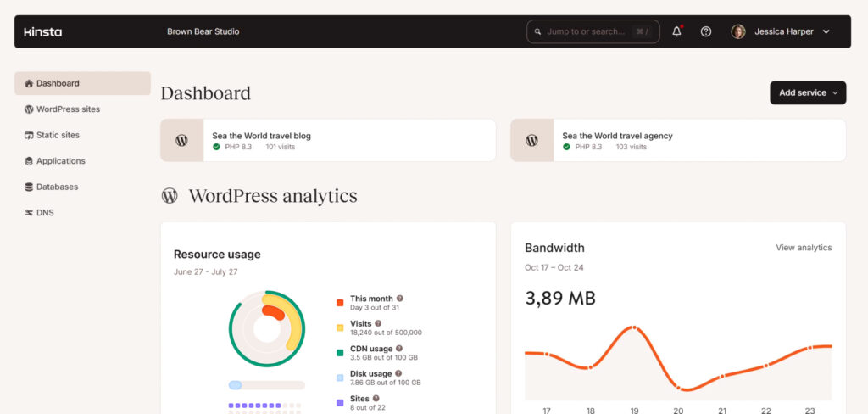Viewport: 868px width, 414px height.
Task: Click info icon next to Visits
Action: [378, 323]
